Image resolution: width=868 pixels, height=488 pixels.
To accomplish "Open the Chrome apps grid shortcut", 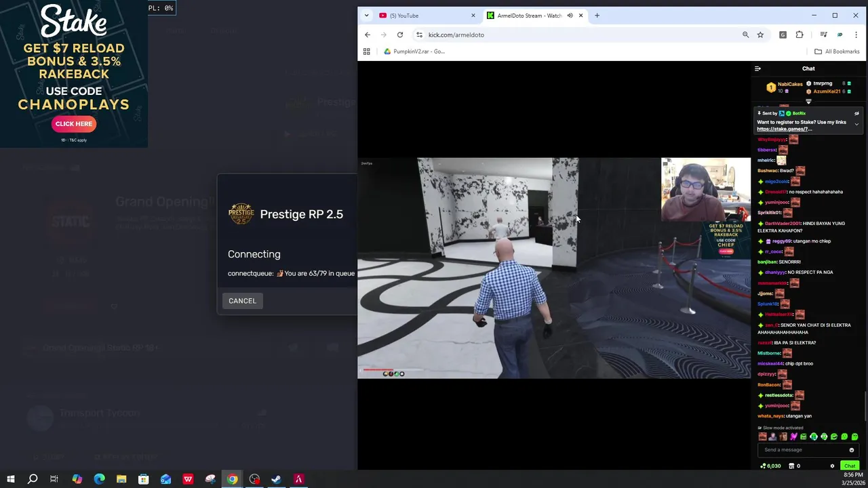I will pos(366,52).
